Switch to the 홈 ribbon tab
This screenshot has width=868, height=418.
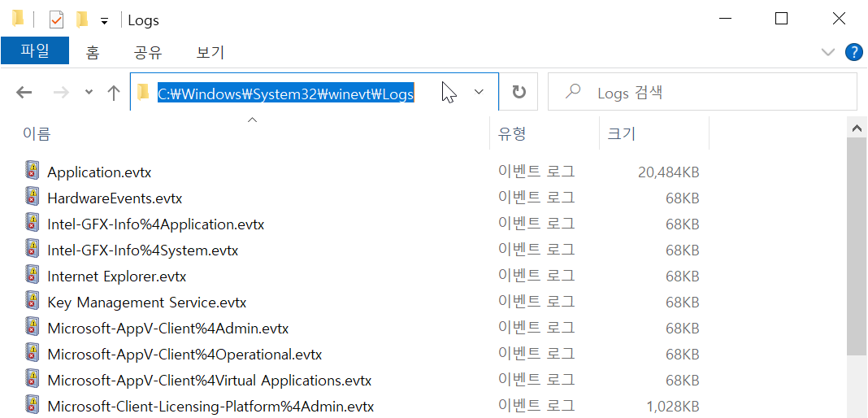93,53
